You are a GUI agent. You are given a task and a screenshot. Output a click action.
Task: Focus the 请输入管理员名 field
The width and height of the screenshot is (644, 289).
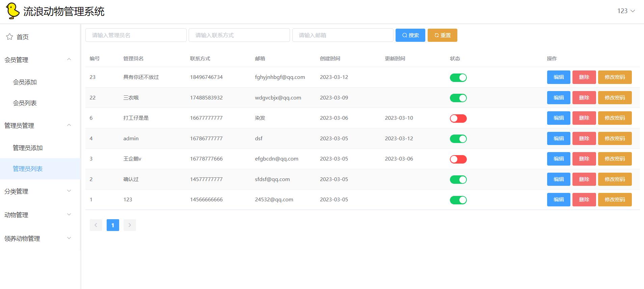pyautogui.click(x=136, y=35)
